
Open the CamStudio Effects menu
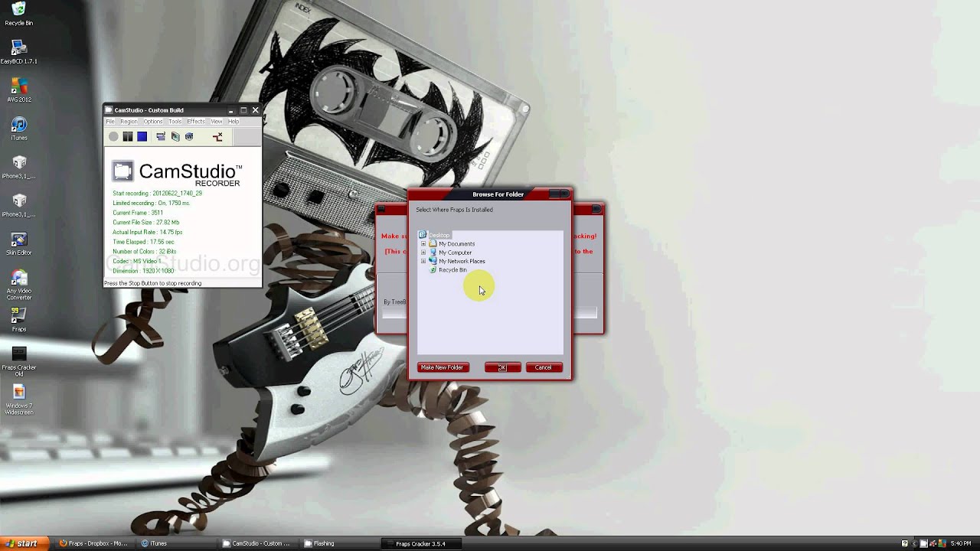[x=196, y=122]
